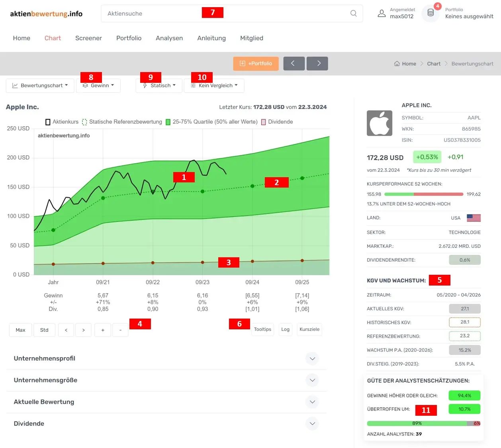Toggle 25-75% Quartile legend entry
Screen dimensions: 501x448
[x=211, y=122]
